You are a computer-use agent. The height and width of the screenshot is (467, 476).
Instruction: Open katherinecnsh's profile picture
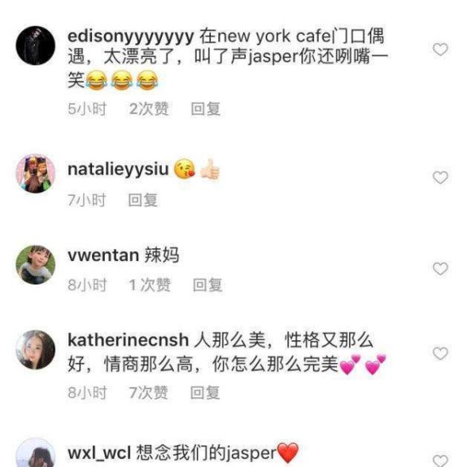pyautogui.click(x=36, y=350)
